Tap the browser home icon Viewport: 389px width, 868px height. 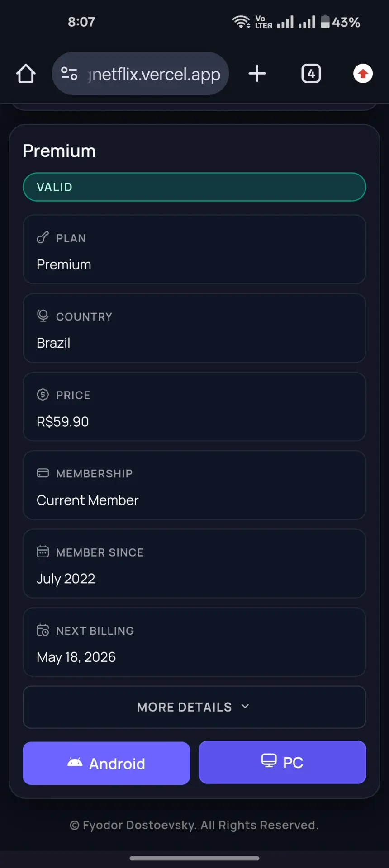click(x=26, y=74)
